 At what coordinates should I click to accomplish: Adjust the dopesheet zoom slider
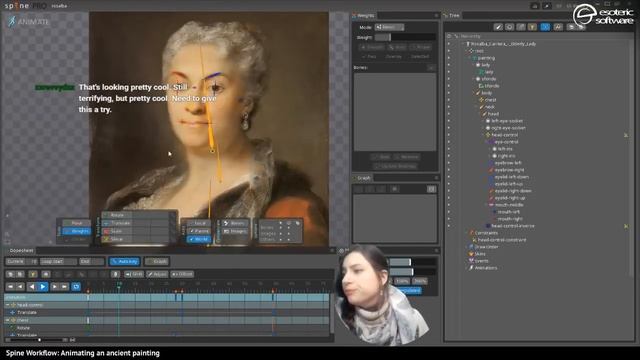(x=39, y=340)
